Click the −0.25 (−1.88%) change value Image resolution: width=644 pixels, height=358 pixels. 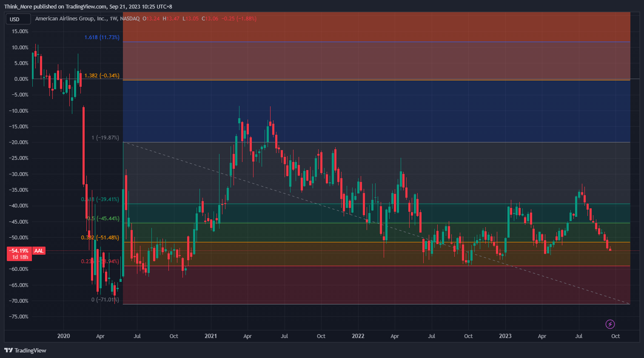(x=239, y=19)
